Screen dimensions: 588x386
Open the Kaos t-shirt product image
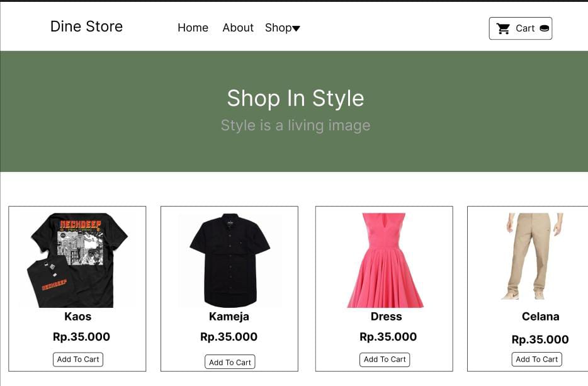click(77, 260)
